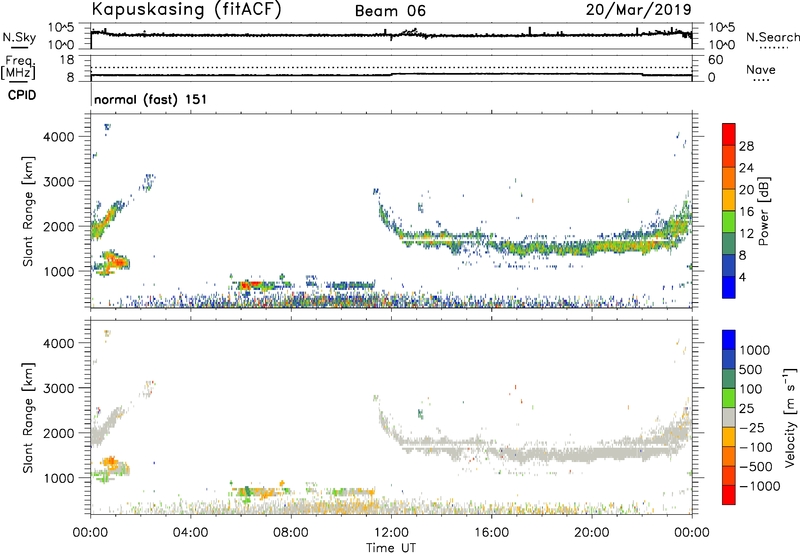This screenshot has height=554, width=800.
Task: Click the '60' Nave axis tick
Action: tap(715, 60)
